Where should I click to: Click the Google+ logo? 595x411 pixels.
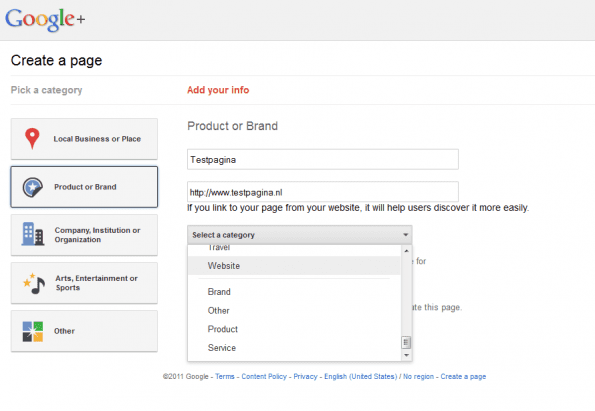pos(45,20)
